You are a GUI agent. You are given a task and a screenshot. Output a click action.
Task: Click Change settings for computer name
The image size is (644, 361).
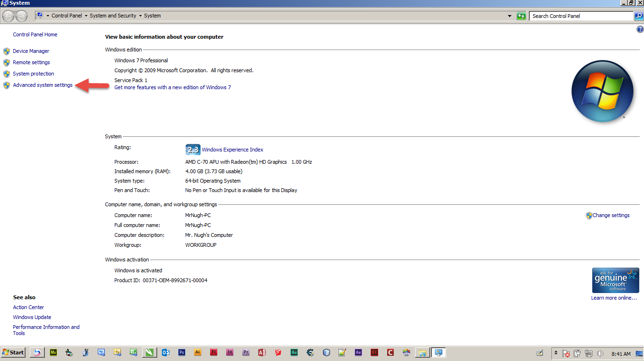[x=611, y=215]
